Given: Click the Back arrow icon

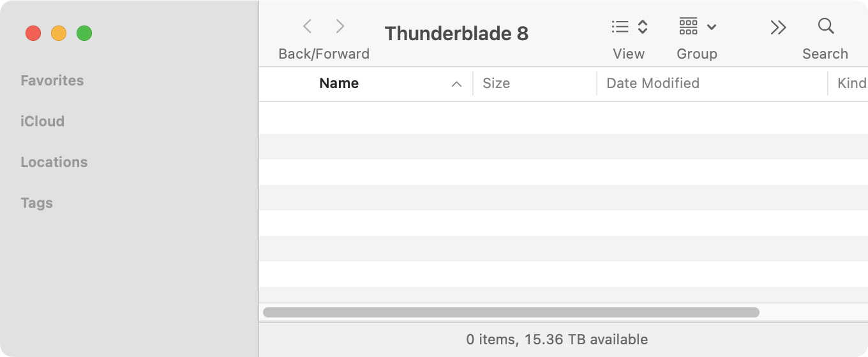Looking at the screenshot, I should [308, 26].
